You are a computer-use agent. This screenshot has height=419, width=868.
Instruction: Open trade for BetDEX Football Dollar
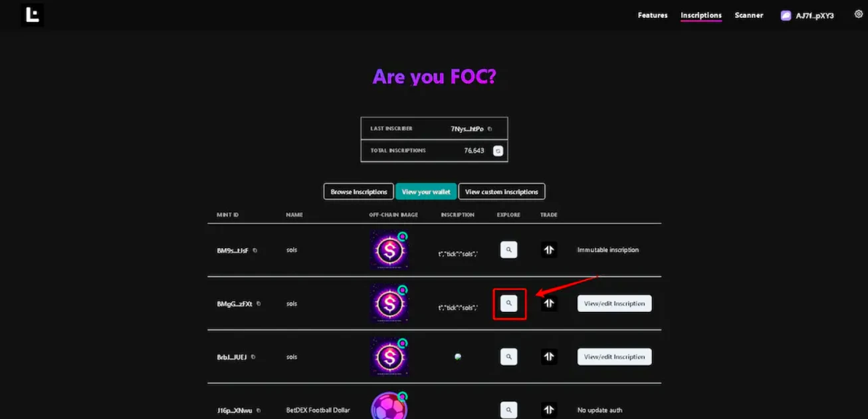pyautogui.click(x=548, y=410)
